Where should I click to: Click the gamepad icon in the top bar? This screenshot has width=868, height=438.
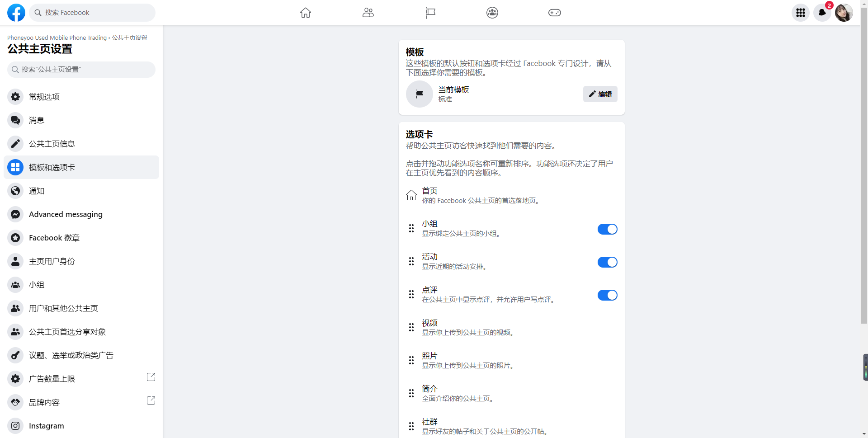click(x=554, y=13)
